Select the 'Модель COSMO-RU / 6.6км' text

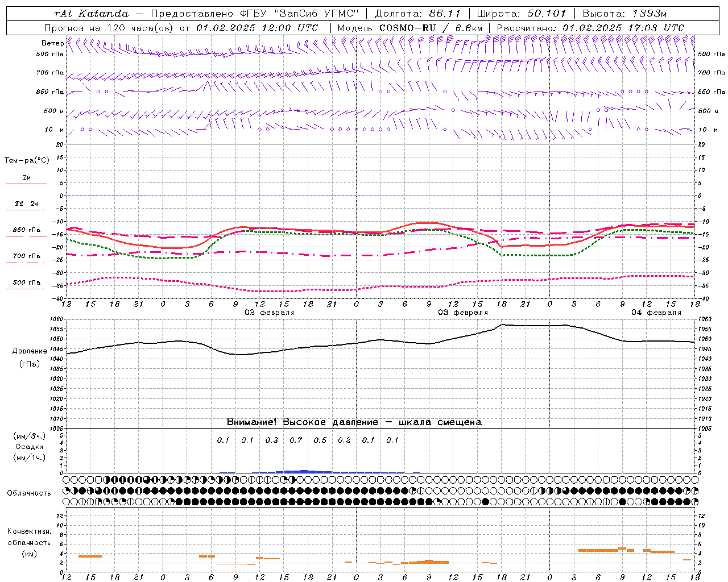(x=410, y=28)
